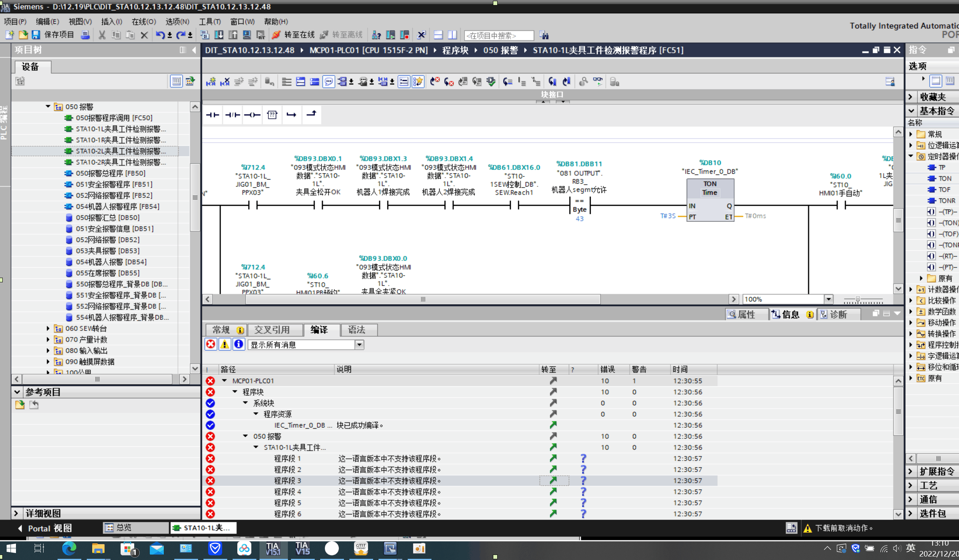The width and height of the screenshot is (959, 560).
Task: Expand the 060 SEW转台 folder
Action: (x=48, y=329)
